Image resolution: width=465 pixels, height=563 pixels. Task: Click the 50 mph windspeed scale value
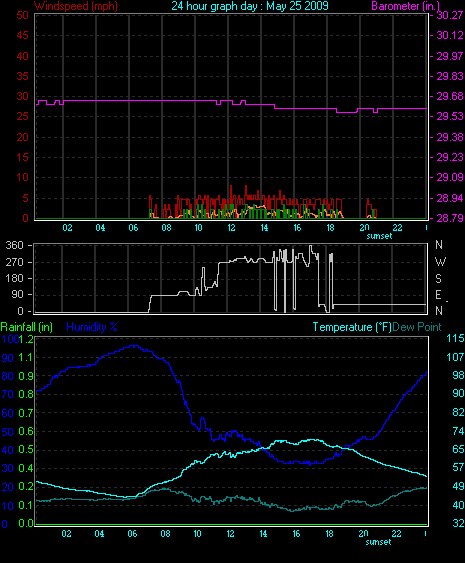[x=22, y=15]
